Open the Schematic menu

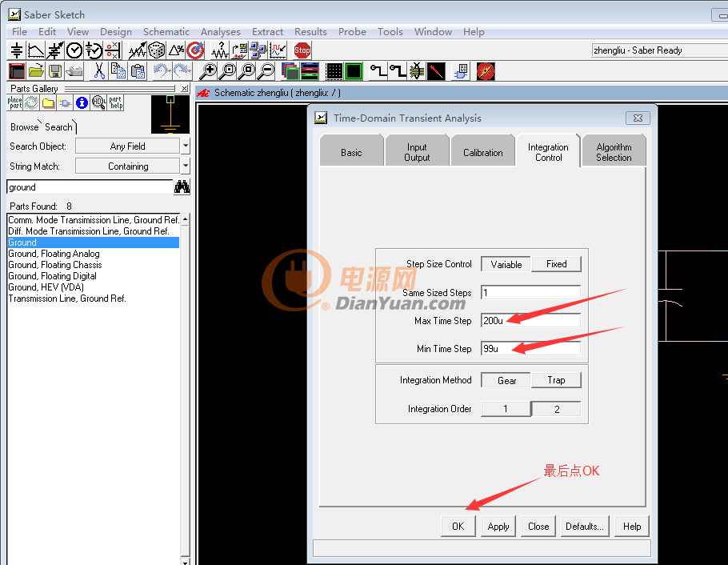(x=166, y=31)
